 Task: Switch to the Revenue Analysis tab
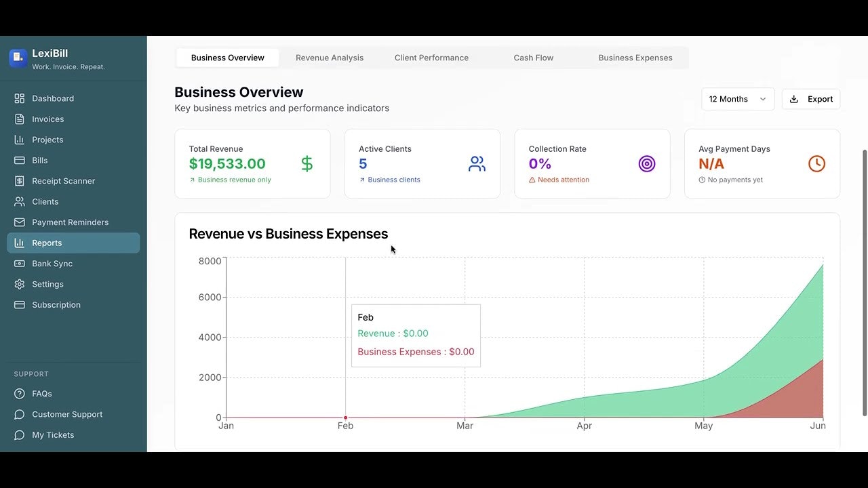(x=330, y=58)
